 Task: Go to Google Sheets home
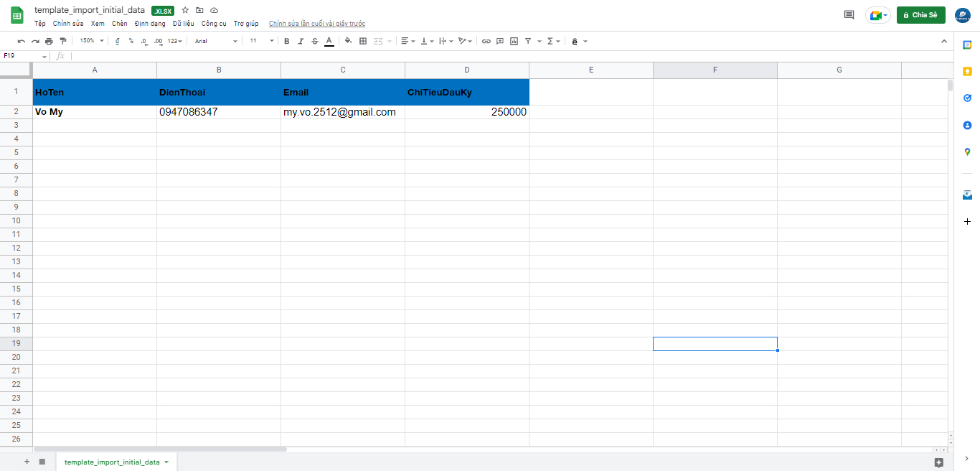click(17, 15)
